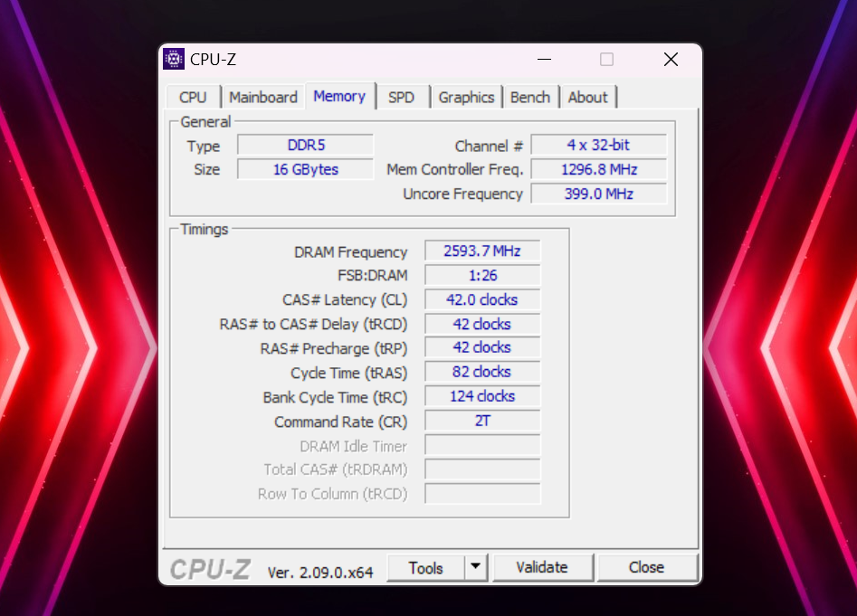The width and height of the screenshot is (857, 616).
Task: Click the Close button at bottom
Action: [x=646, y=568]
